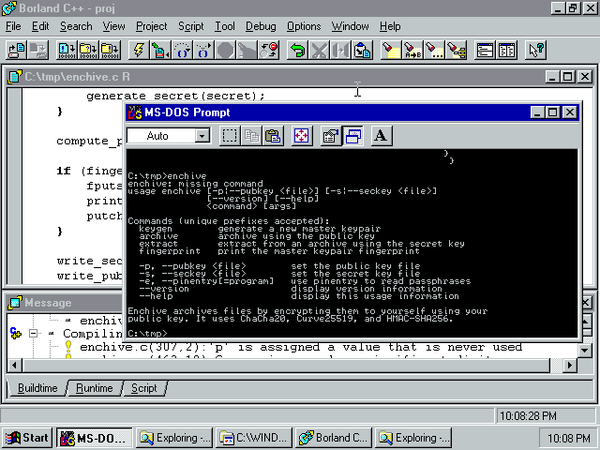The height and width of the screenshot is (450, 600).
Task: Click Message pane horizontal scrollbar right arrow
Action: tap(569, 365)
